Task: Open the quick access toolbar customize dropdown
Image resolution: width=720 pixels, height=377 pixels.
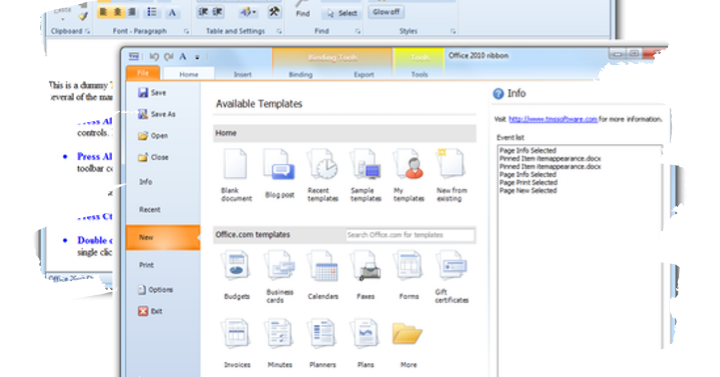Action: (x=197, y=57)
